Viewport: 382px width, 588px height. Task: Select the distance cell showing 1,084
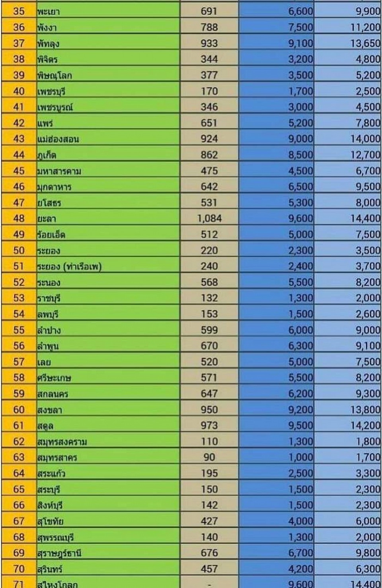[209, 218]
